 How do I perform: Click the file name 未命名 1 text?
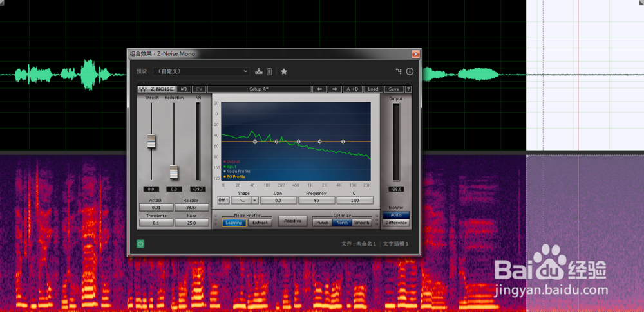coord(366,244)
